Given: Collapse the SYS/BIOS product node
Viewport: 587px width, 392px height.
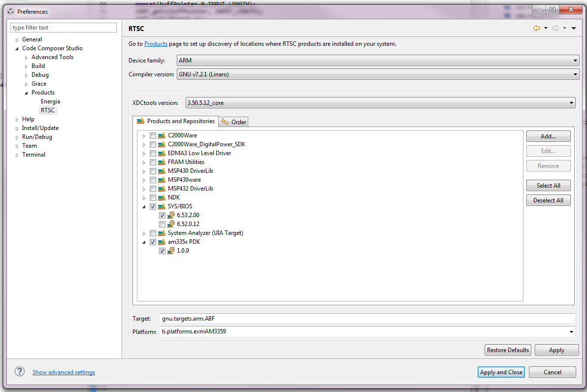Looking at the screenshot, I should click(144, 207).
